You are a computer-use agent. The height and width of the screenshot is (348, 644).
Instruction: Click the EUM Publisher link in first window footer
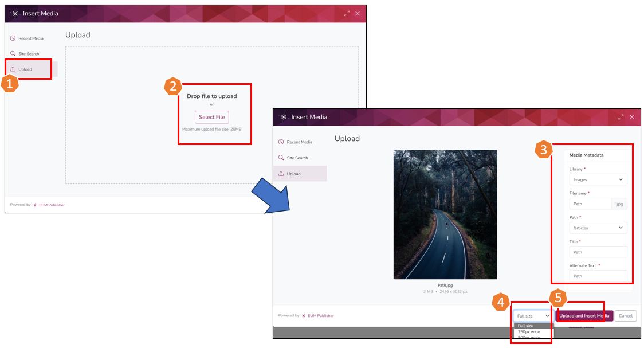coord(52,205)
